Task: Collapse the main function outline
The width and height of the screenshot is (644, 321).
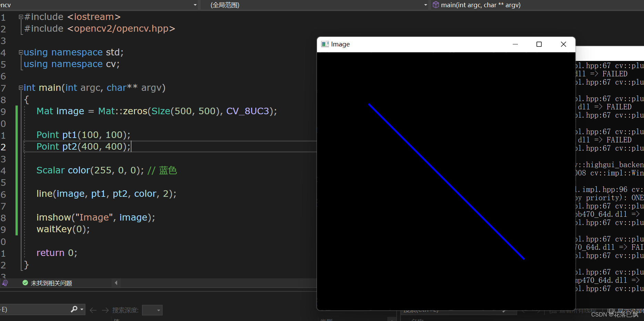Action: 21,88
